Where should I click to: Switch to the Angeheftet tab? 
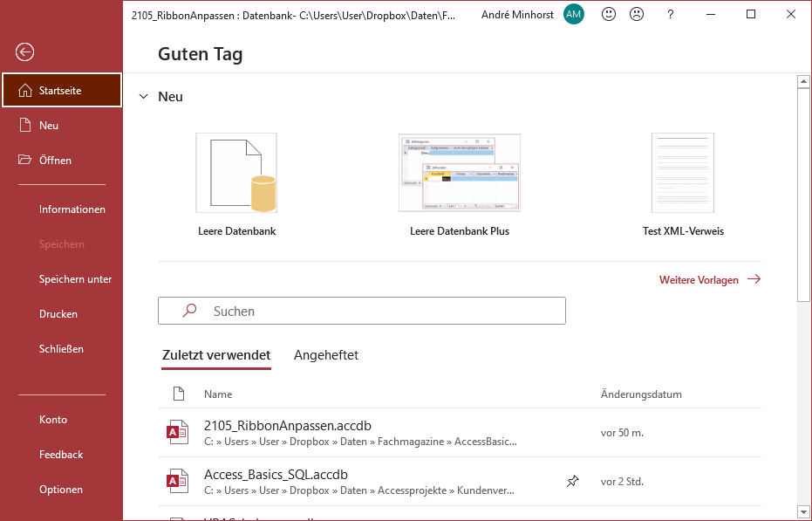[326, 355]
